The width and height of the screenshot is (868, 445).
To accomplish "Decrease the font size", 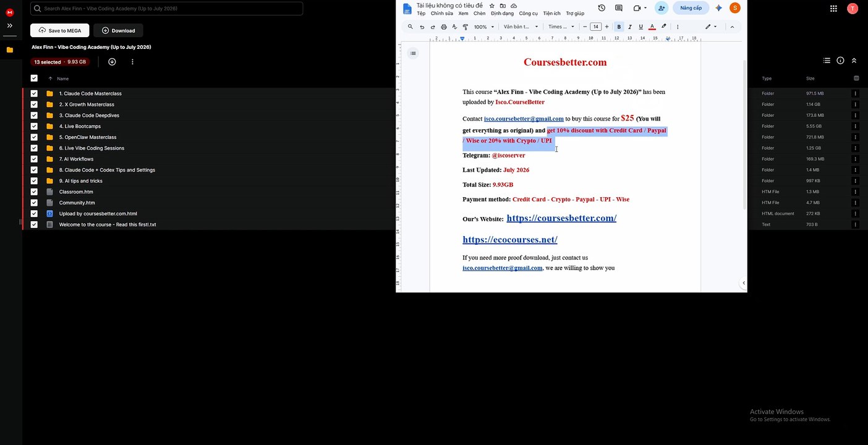I will click(585, 27).
